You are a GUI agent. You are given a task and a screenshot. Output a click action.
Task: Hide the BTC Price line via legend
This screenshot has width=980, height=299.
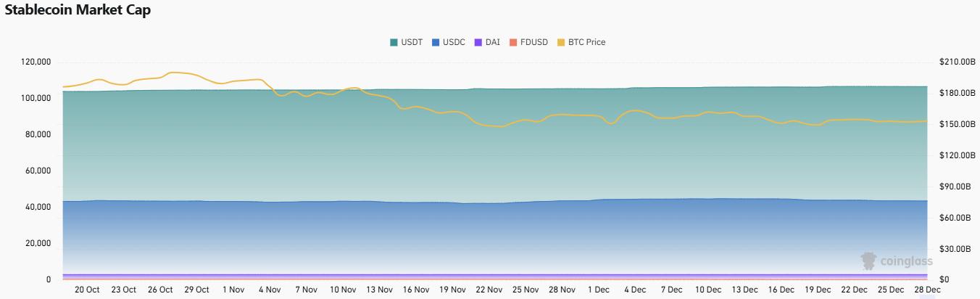[581, 42]
